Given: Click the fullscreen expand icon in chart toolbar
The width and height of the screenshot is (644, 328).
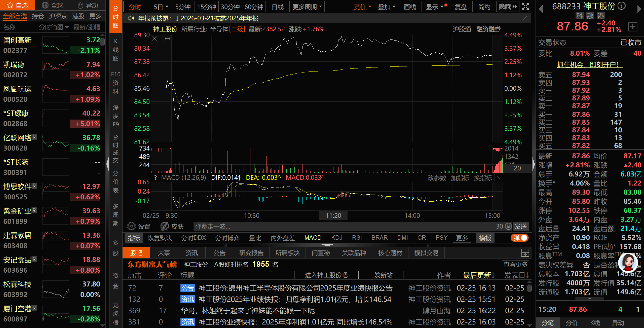Looking at the screenshot, I should tap(525, 7).
